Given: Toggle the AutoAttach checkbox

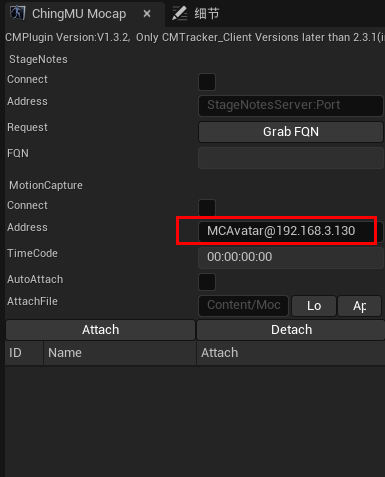Looking at the screenshot, I should click(x=207, y=282).
